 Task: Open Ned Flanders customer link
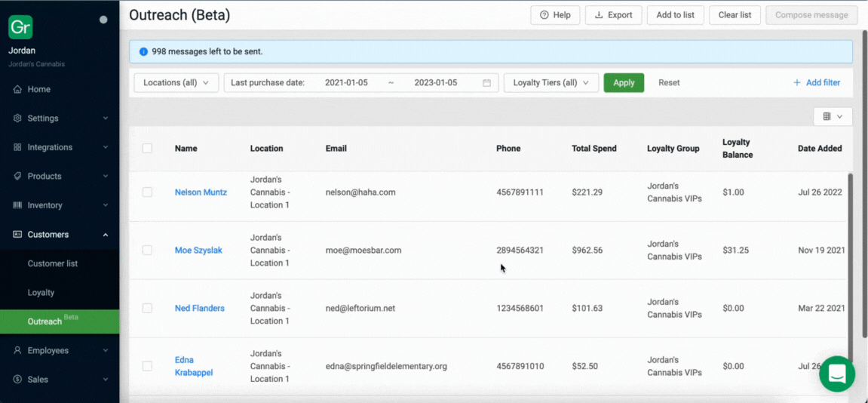(199, 308)
